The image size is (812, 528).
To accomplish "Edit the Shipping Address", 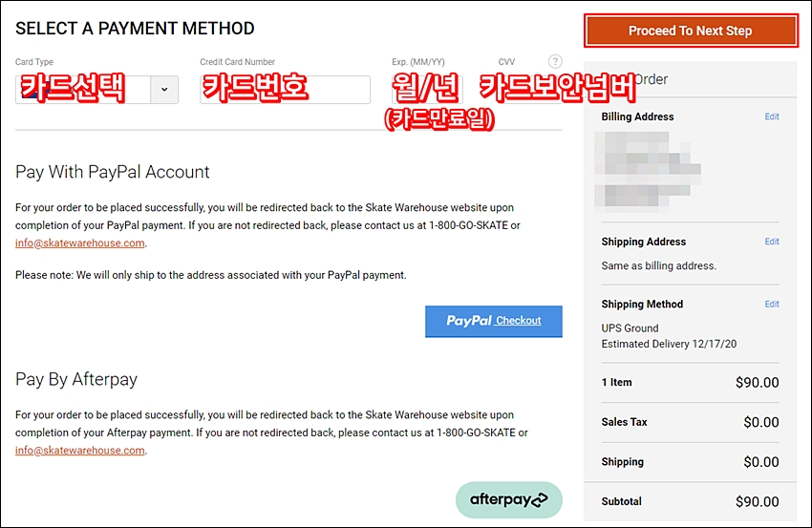I will (x=772, y=242).
